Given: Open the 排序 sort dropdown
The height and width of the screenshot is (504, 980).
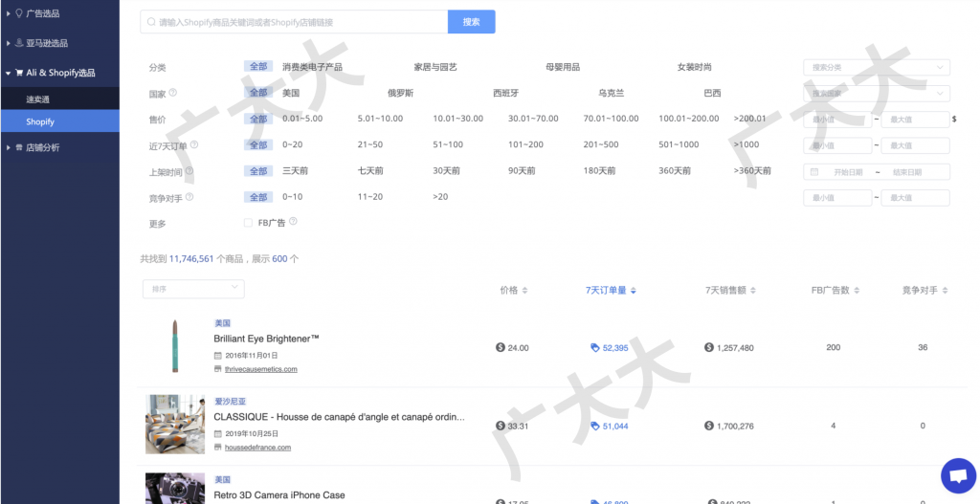Looking at the screenshot, I should 193,289.
